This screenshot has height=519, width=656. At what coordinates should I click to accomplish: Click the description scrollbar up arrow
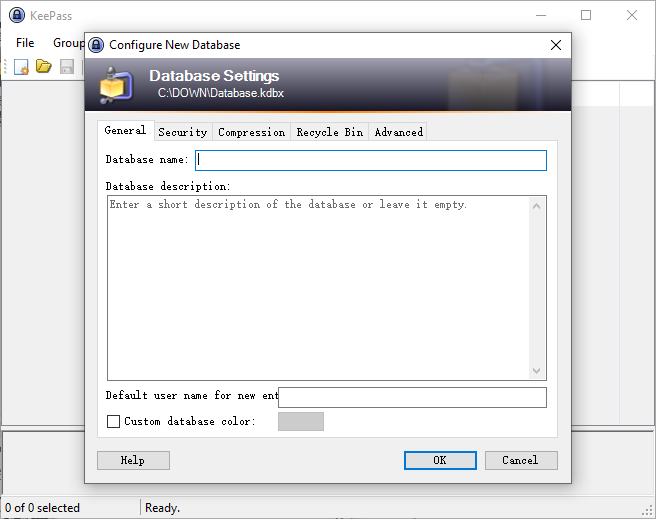[x=537, y=206]
